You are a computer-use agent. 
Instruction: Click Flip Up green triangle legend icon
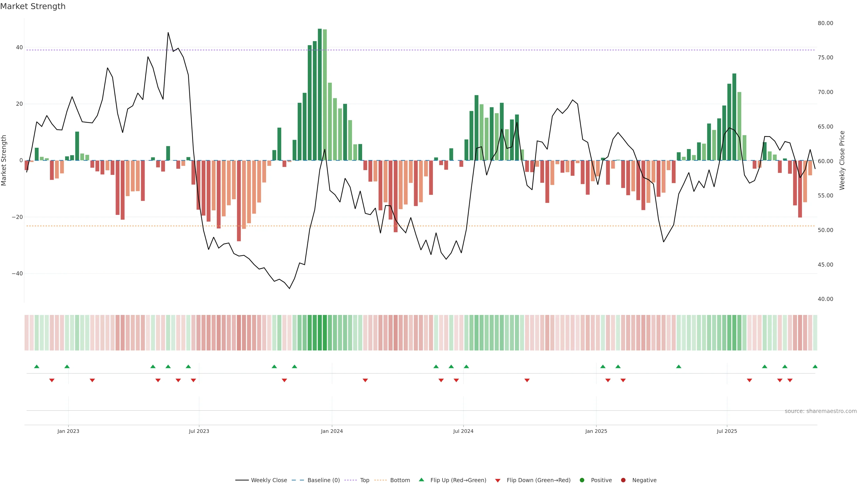click(421, 480)
